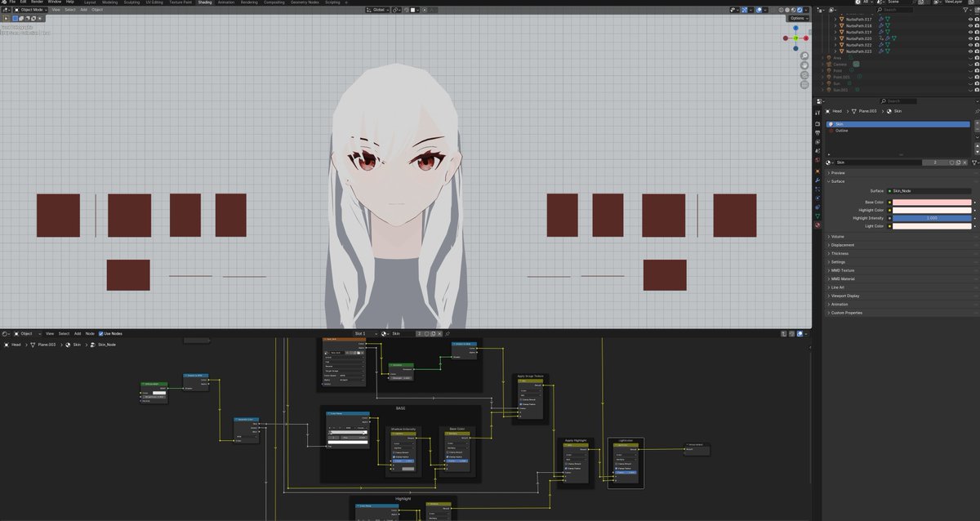Click the Skin_Node surface shader button
Screen dimensions: 980x521
(930, 190)
